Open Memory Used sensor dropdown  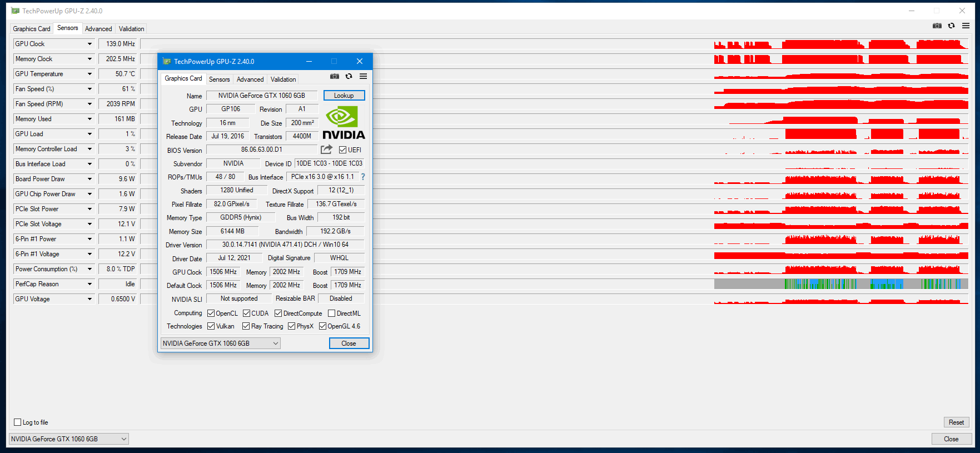click(89, 119)
